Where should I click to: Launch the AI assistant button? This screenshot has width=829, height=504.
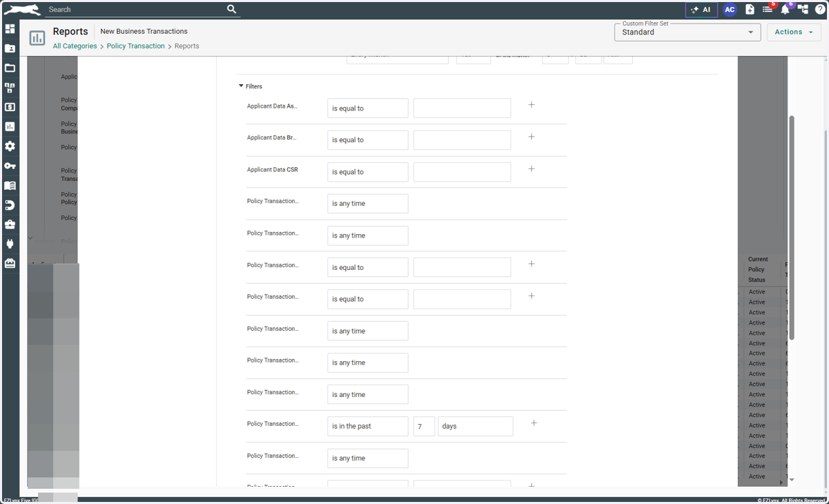[x=701, y=10]
